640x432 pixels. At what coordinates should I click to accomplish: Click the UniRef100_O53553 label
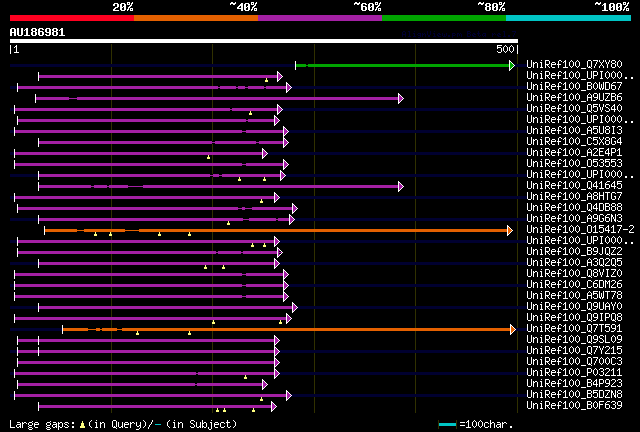tap(574, 163)
